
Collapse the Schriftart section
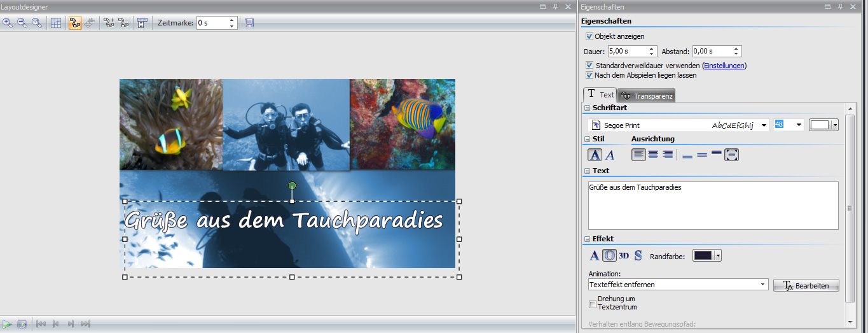pos(587,108)
